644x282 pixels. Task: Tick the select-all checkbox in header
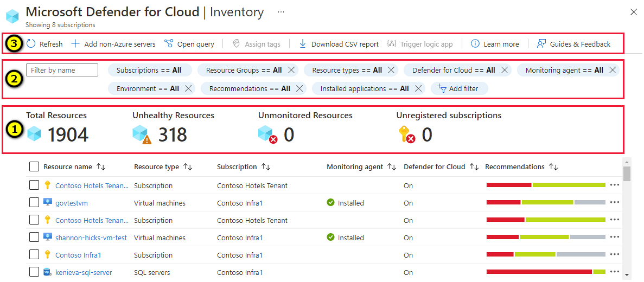[x=34, y=166]
